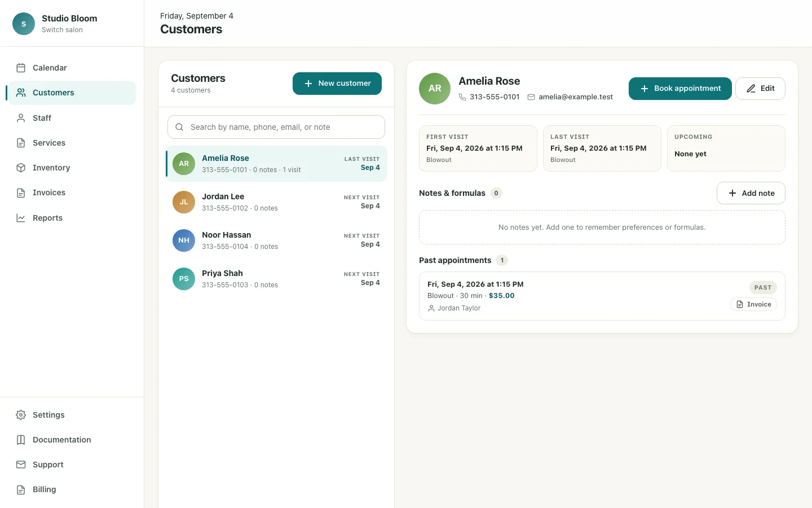Click the Staff person icon
812x508 pixels.
[21, 118]
